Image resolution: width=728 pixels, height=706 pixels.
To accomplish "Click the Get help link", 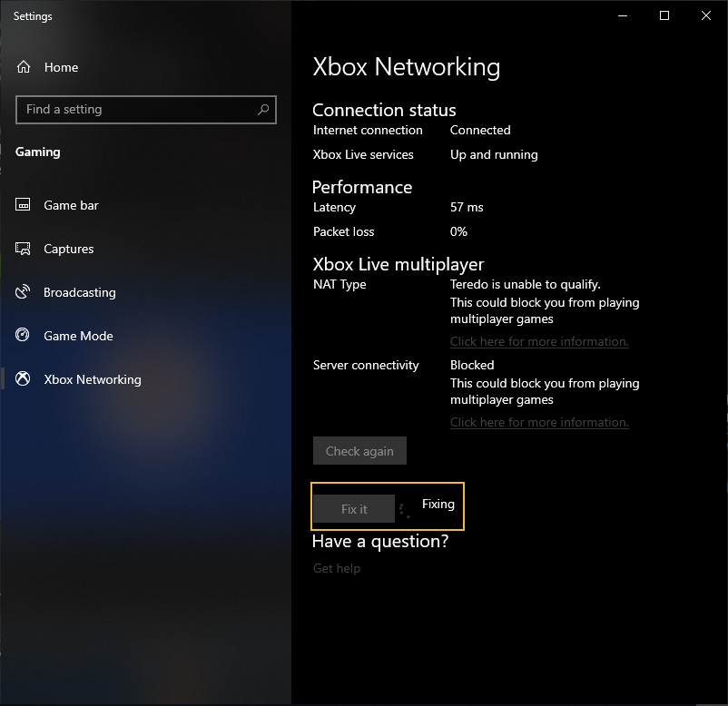I will coord(337,568).
